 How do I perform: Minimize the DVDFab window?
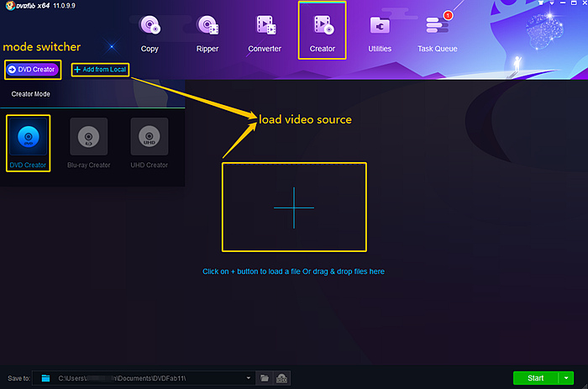[563, 3]
